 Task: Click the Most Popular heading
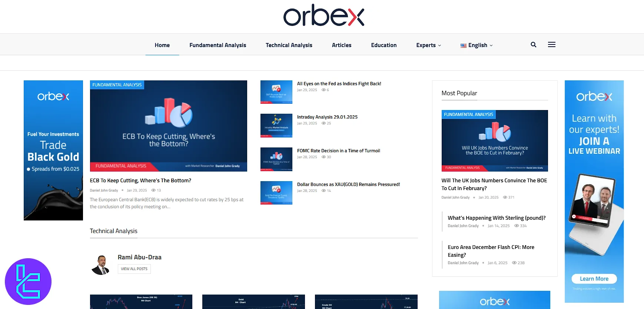[x=459, y=93]
